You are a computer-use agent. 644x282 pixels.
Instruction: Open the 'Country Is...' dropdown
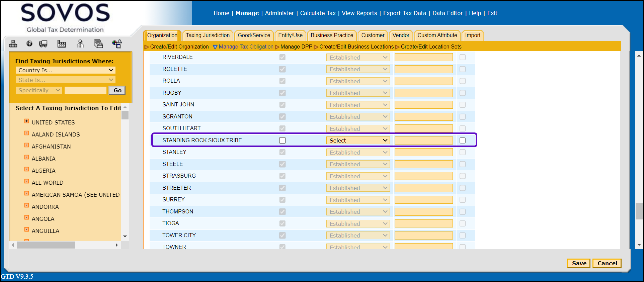[65, 70]
